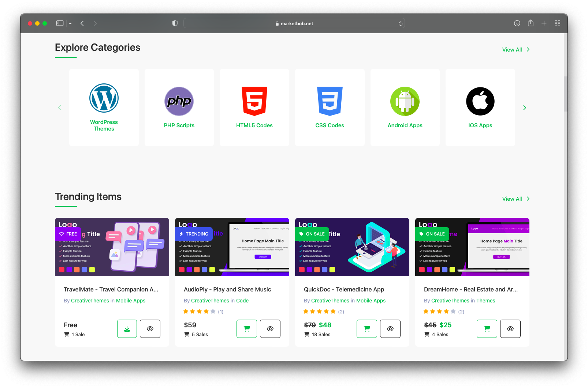
Task: Preview TravelMate with the eye button
Action: 150,329
